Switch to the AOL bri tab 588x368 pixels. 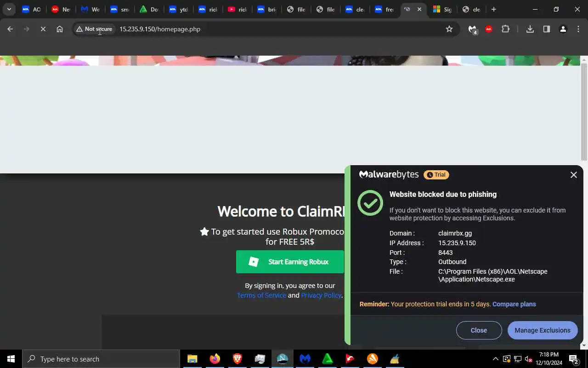[266, 9]
